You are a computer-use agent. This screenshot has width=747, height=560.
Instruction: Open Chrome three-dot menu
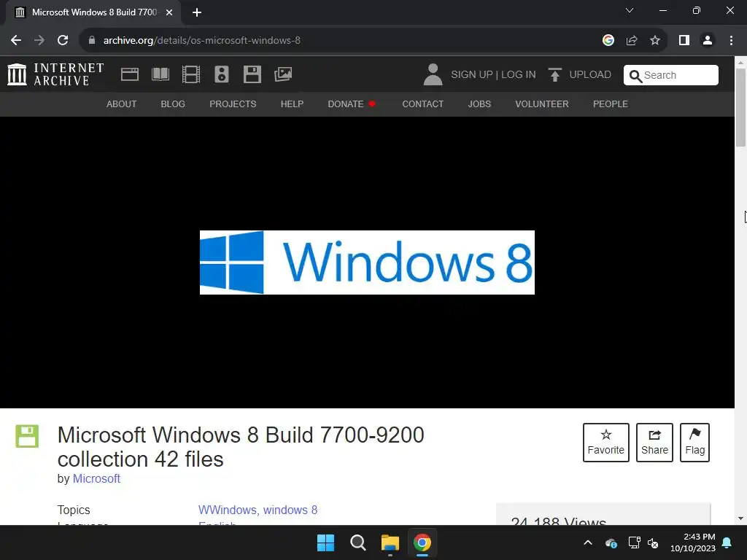(x=731, y=41)
